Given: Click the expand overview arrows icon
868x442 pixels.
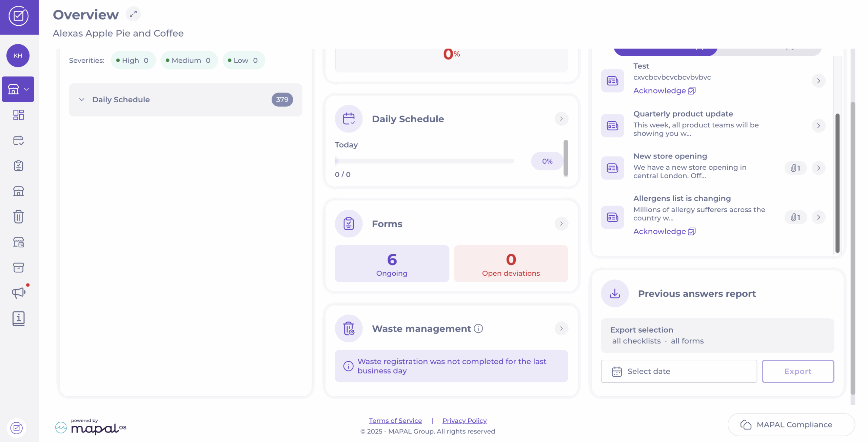Looking at the screenshot, I should coord(133,14).
